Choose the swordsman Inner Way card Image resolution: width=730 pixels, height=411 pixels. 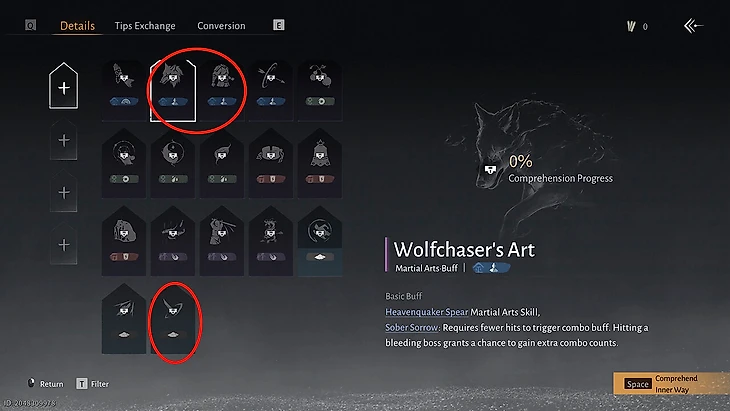click(222, 241)
